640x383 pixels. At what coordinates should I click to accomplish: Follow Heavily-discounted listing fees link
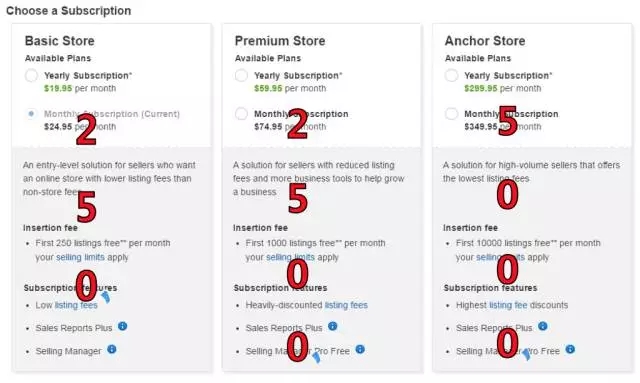346,305
